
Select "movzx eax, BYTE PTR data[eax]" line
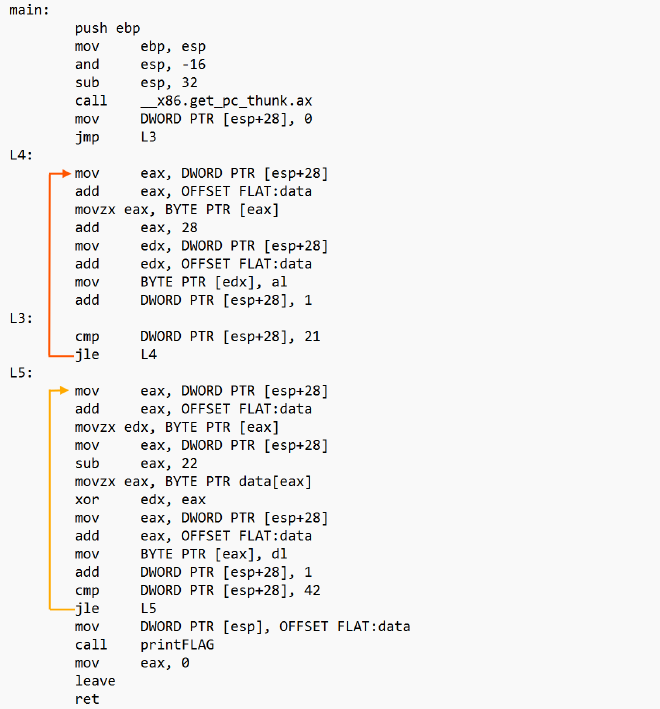(x=193, y=482)
